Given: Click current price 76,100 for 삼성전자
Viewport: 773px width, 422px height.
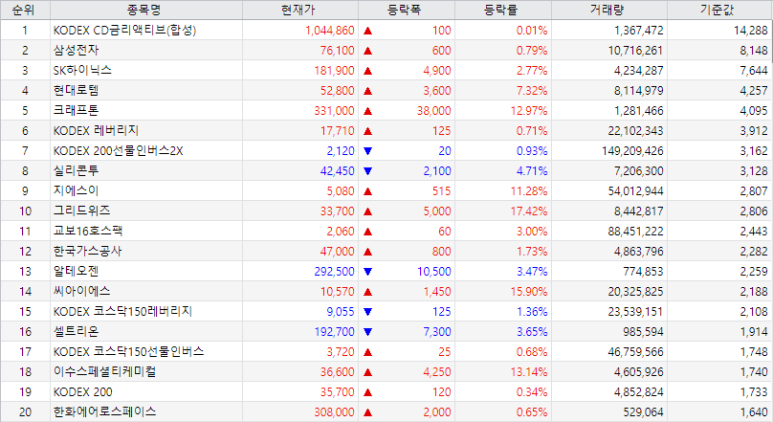Looking at the screenshot, I should point(337,51).
